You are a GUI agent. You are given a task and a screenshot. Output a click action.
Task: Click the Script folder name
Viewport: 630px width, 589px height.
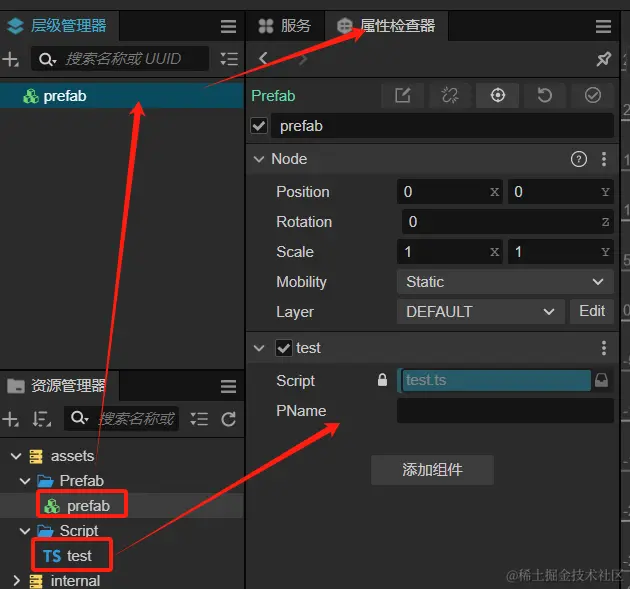click(x=79, y=531)
